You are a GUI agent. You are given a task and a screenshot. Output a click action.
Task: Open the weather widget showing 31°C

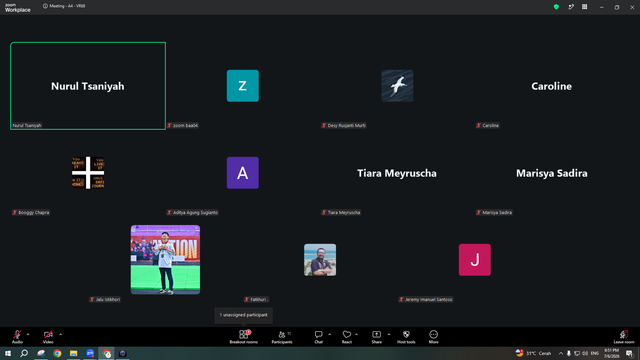tap(533, 353)
